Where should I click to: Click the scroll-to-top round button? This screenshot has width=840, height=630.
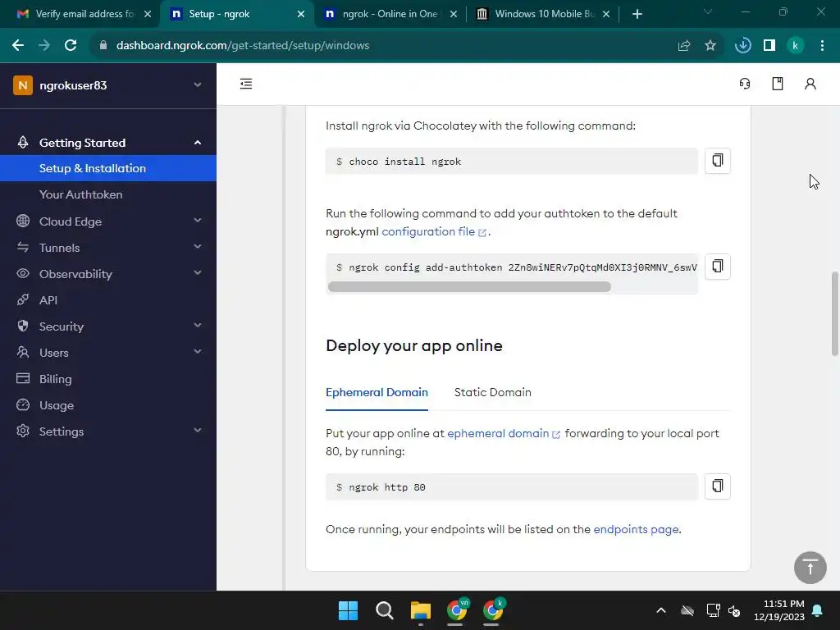tap(810, 568)
